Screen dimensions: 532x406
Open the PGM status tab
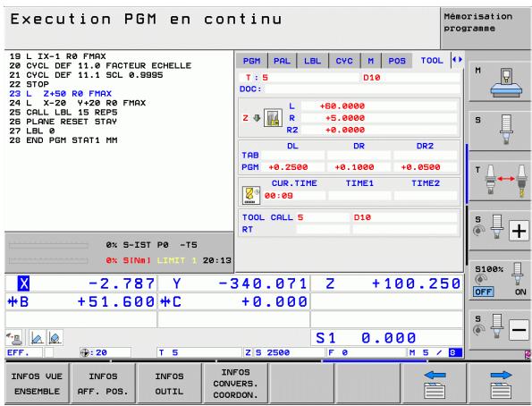(x=251, y=61)
